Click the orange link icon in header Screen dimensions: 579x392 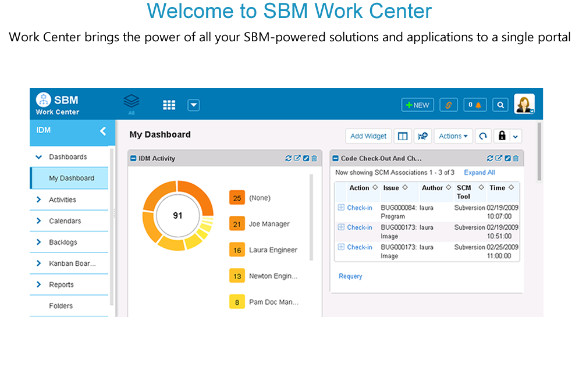point(448,105)
